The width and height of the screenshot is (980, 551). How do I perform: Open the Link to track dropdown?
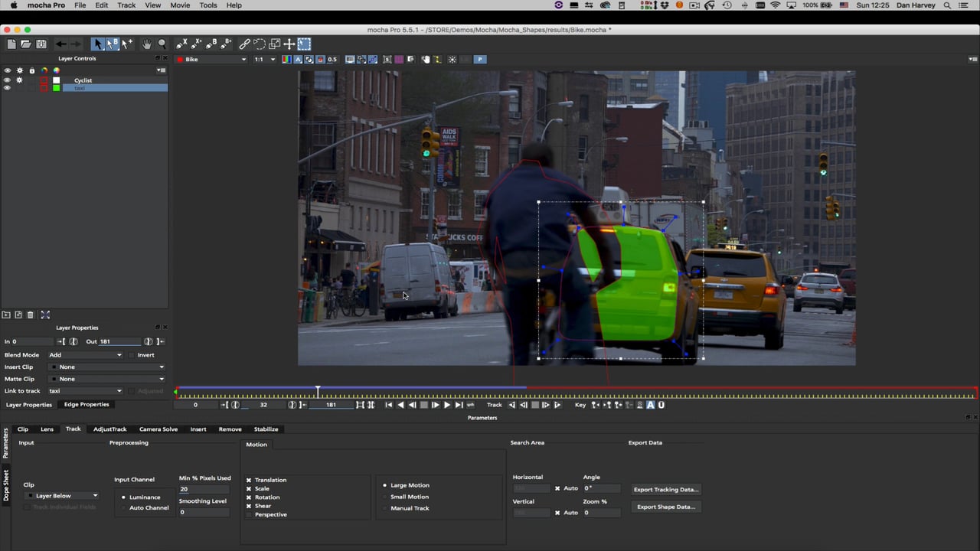click(85, 391)
